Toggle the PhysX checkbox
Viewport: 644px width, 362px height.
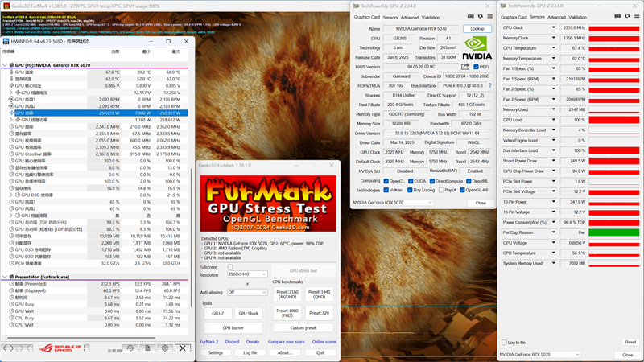441,190
